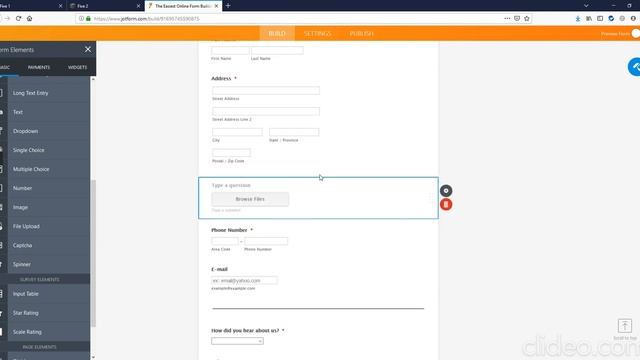Open WIDGETS elements tab

[x=78, y=67]
